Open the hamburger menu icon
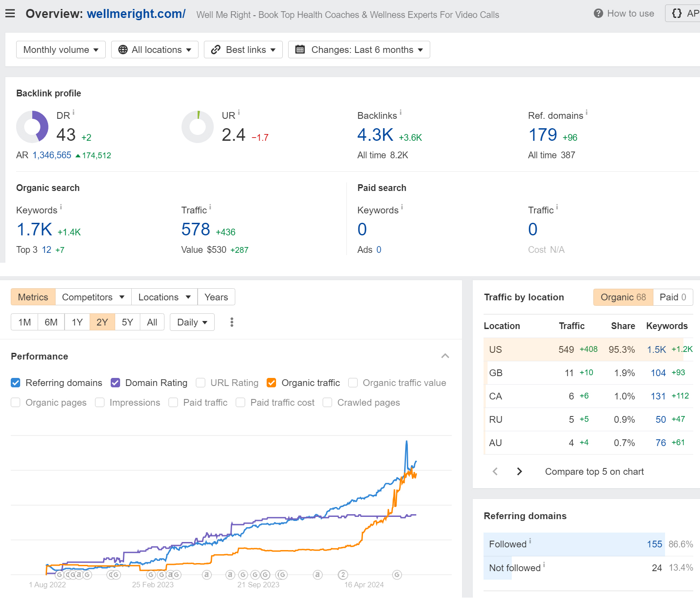 (10, 13)
